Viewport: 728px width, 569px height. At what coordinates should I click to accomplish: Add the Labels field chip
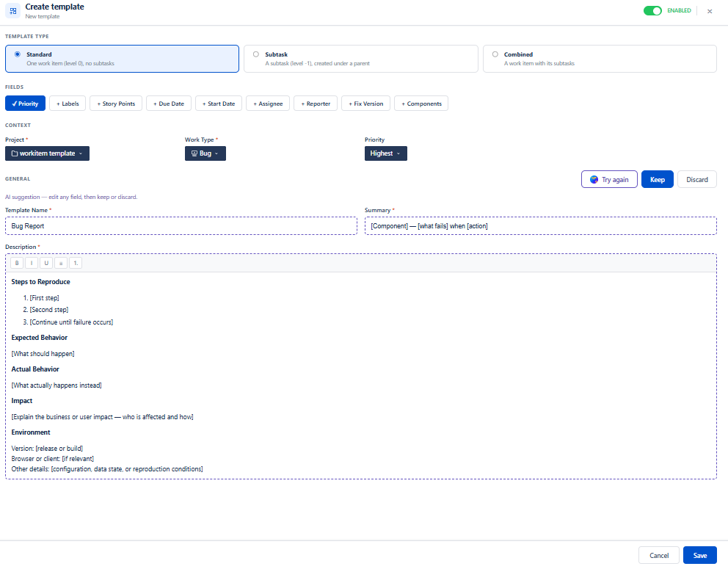pyautogui.click(x=68, y=104)
